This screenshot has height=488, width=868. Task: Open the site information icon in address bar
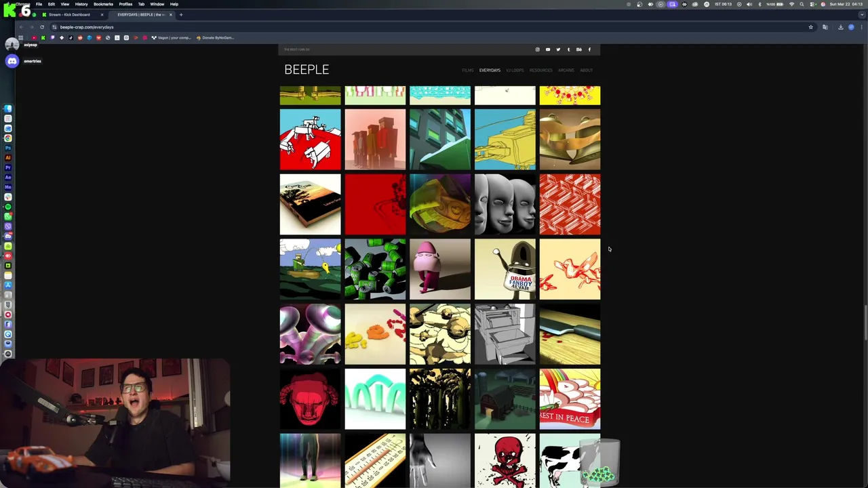coord(54,27)
